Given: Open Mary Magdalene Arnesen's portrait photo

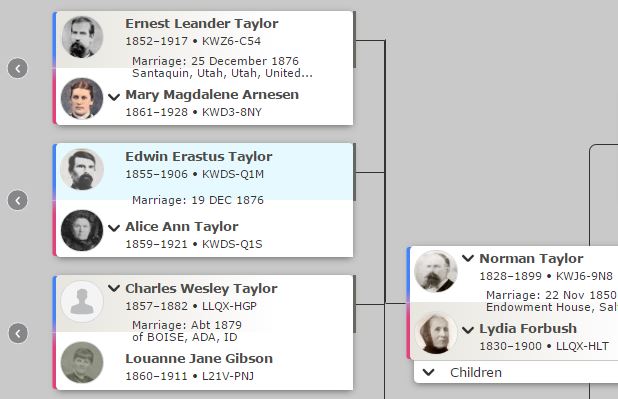Looking at the screenshot, I should (82, 98).
